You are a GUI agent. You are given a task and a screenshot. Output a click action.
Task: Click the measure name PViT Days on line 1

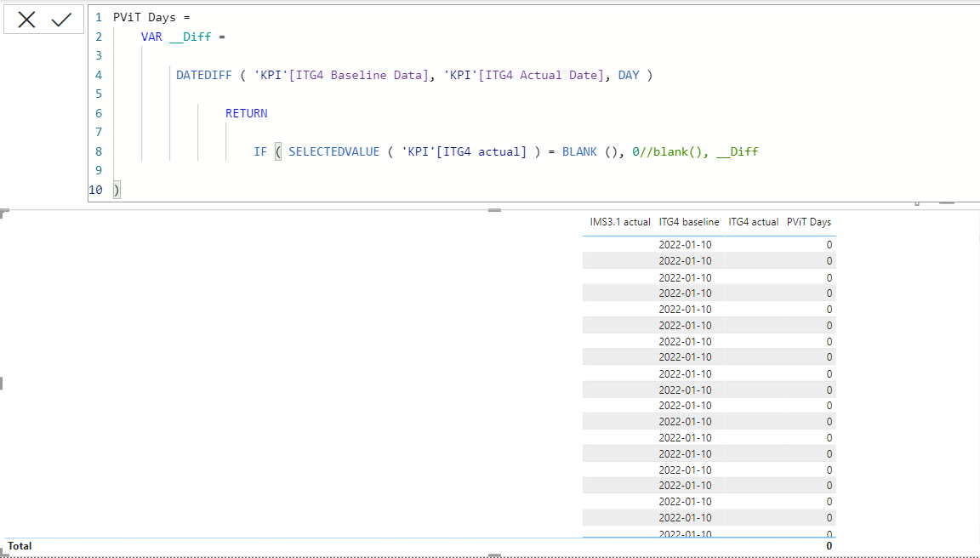(x=145, y=18)
